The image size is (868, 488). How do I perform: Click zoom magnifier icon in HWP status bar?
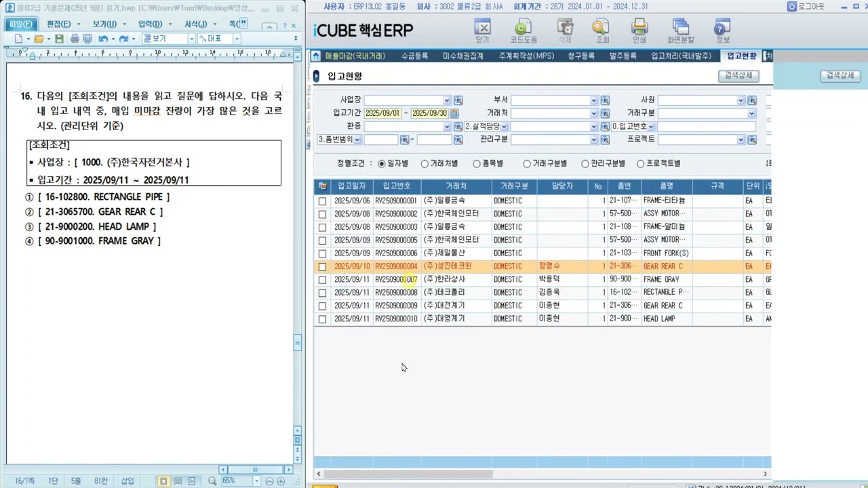click(x=212, y=481)
